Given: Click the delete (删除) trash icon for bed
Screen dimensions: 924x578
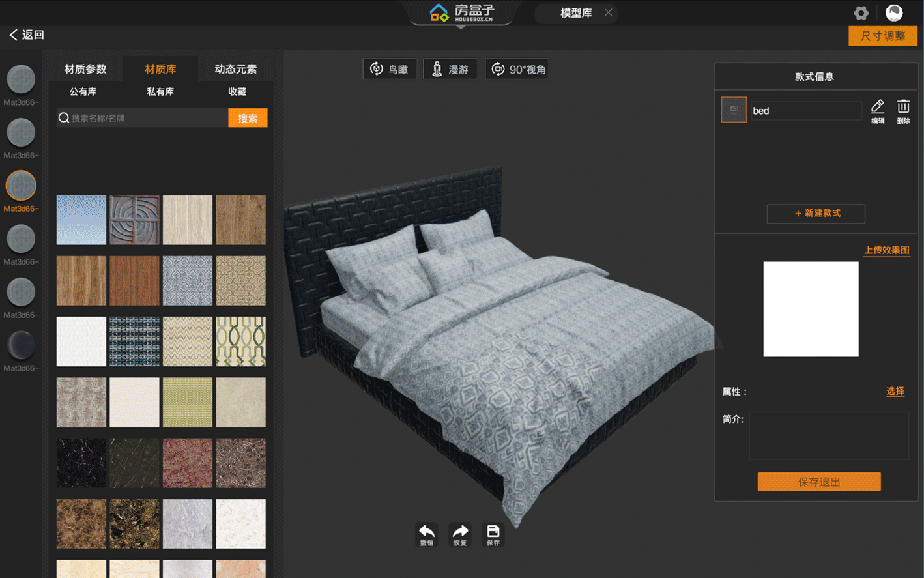Looking at the screenshot, I should coord(903,111).
